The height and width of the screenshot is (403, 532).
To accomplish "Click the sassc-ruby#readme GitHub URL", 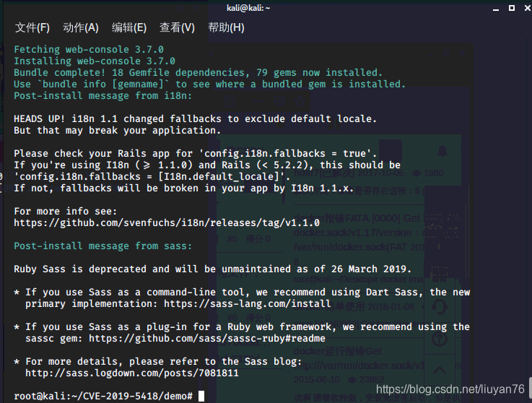I will pyautogui.click(x=207, y=338).
